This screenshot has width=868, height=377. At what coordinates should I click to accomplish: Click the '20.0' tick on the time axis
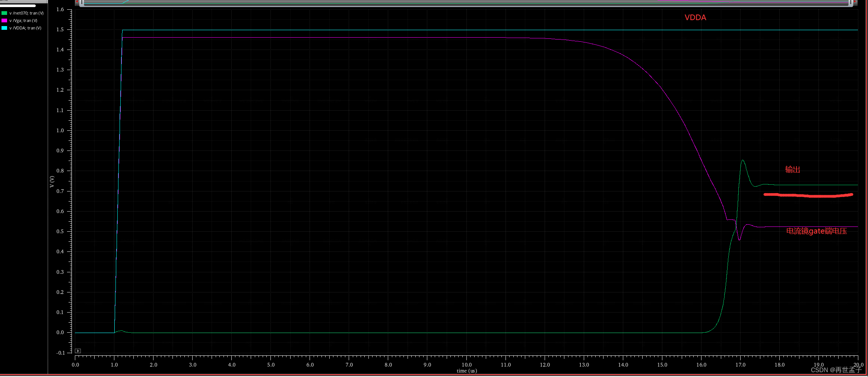pos(858,365)
